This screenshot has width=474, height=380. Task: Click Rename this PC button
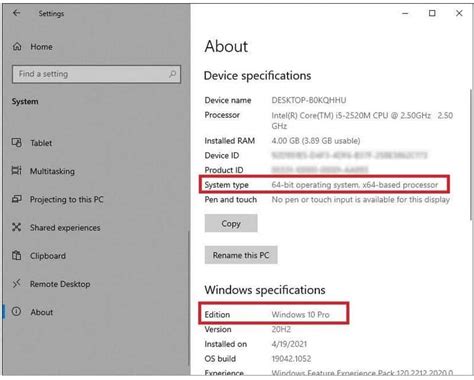point(241,255)
